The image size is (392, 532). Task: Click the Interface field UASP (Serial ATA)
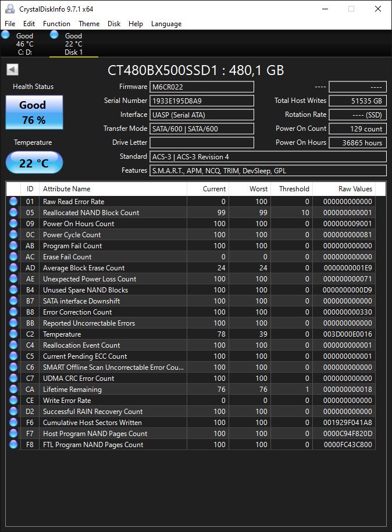coord(202,115)
